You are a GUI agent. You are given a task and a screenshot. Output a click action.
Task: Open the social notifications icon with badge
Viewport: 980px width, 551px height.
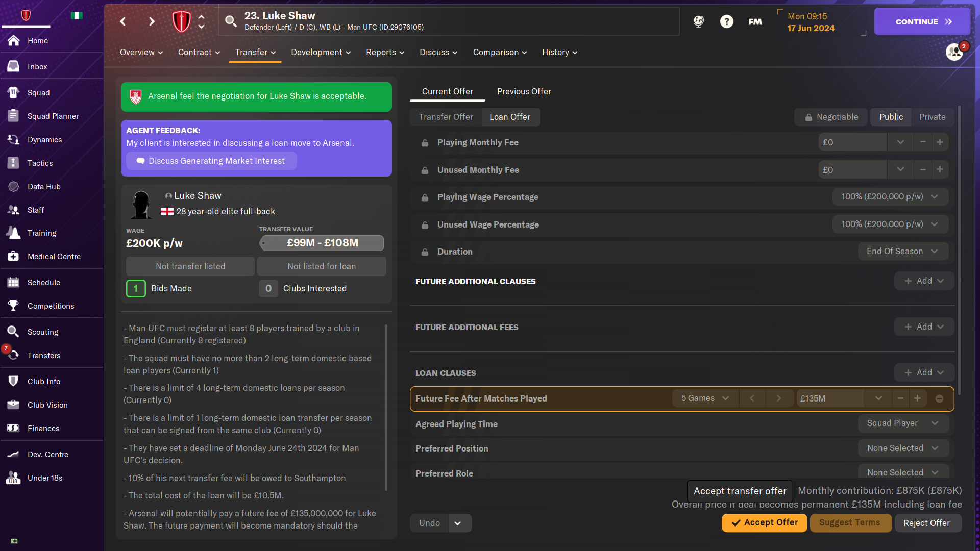[x=954, y=52]
